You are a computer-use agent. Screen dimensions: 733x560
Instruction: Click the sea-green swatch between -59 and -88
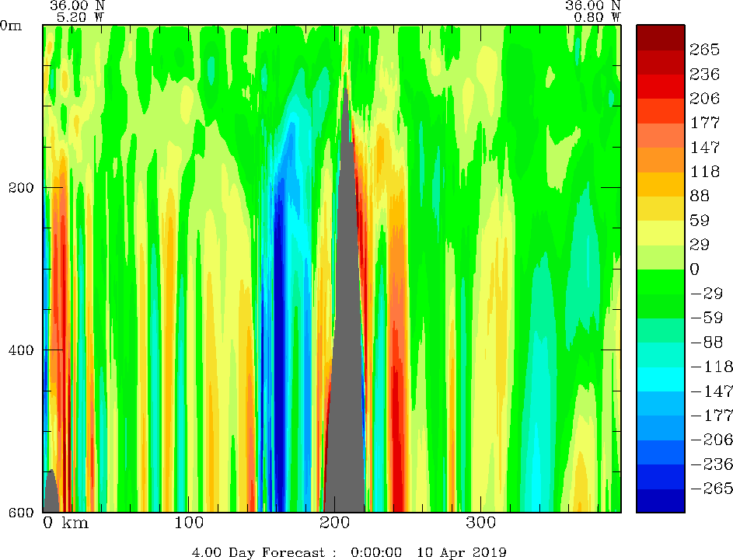(x=661, y=331)
